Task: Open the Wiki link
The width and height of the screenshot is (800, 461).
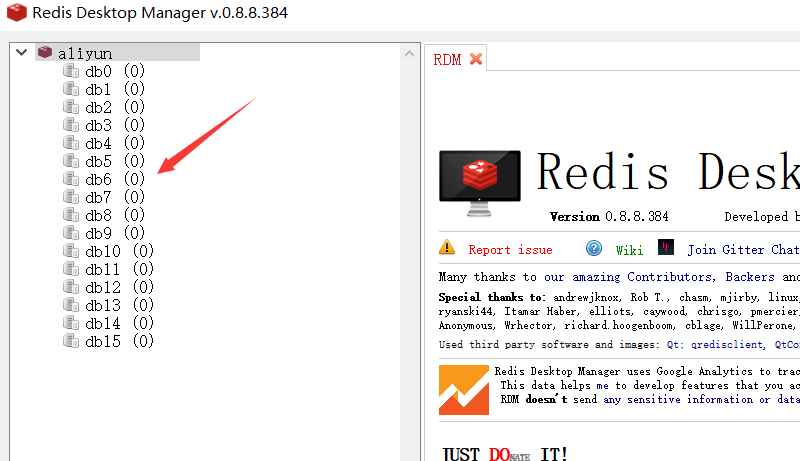Action: [x=629, y=250]
